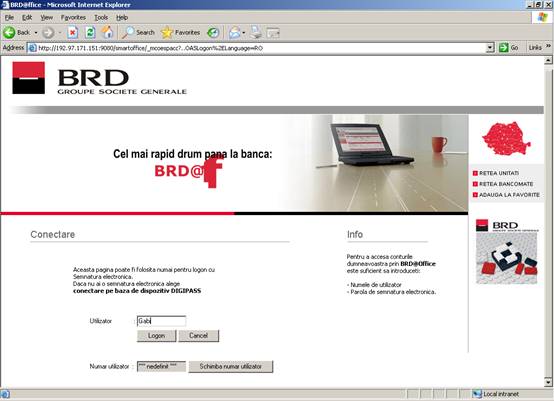Refresh the page with green arrows icon
Screen dimensions: 554x401
point(90,33)
